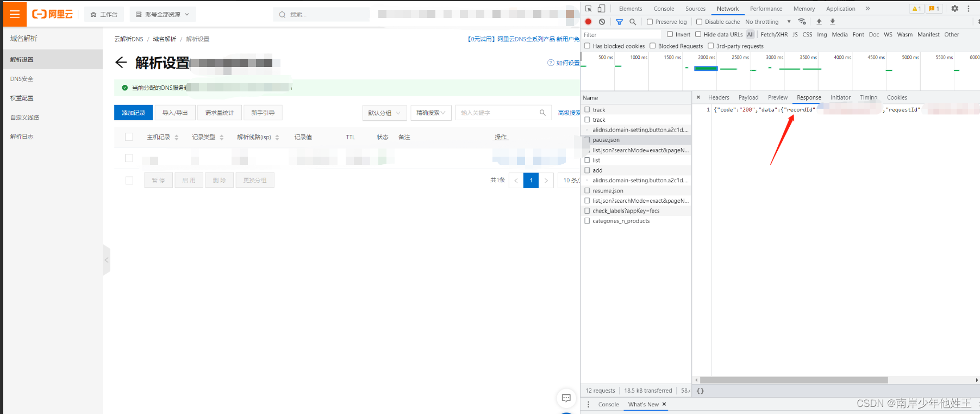The width and height of the screenshot is (980, 414).
Task: Click import HAR upload icon
Action: 819,22
